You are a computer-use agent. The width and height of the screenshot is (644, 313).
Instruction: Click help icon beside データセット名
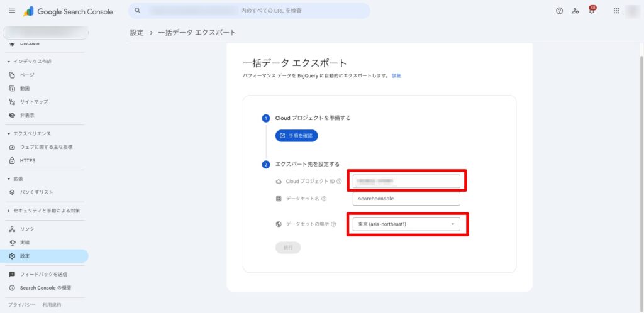324,199
